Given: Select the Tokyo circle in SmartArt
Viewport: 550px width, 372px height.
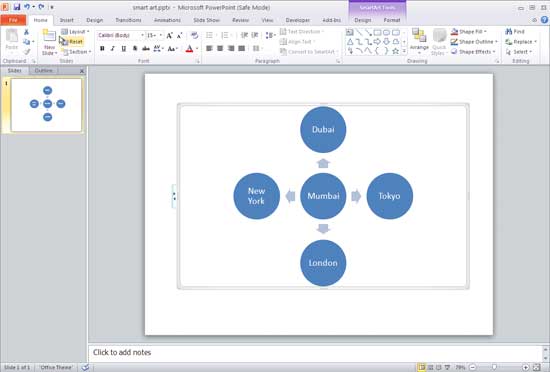Looking at the screenshot, I should [390, 196].
